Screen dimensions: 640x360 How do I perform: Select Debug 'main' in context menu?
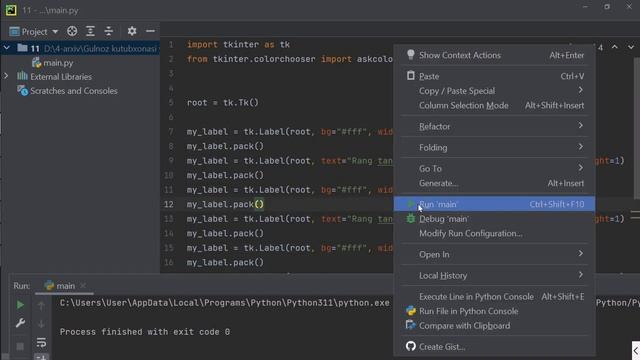(x=494, y=219)
